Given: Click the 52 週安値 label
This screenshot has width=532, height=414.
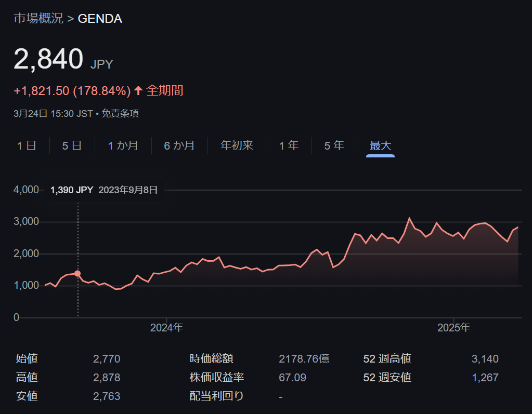Looking at the screenshot, I should point(387,377).
